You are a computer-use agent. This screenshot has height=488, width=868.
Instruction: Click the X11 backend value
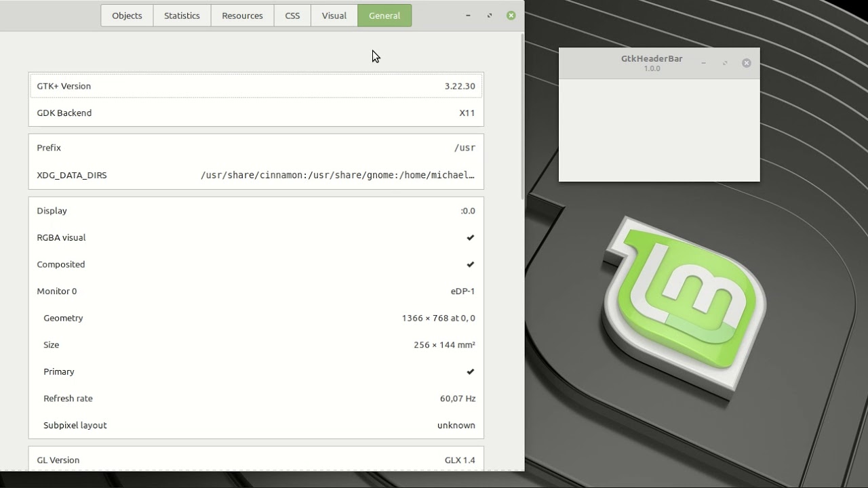[467, 113]
